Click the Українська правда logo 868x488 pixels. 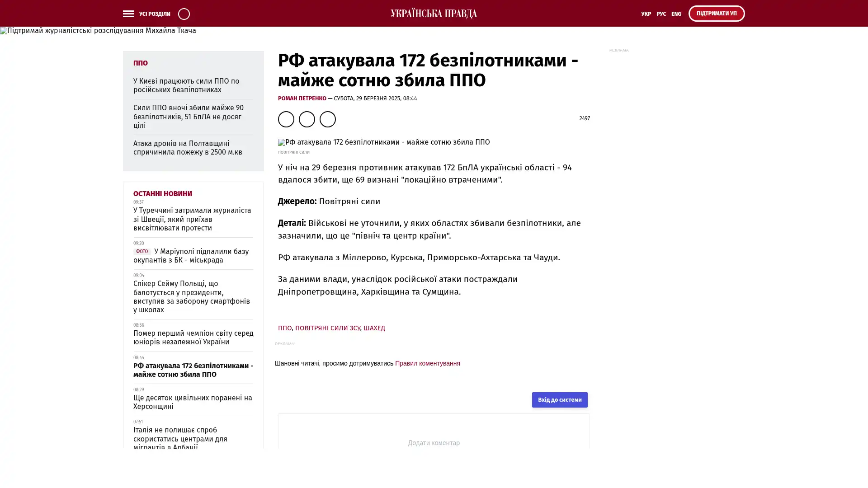(434, 14)
